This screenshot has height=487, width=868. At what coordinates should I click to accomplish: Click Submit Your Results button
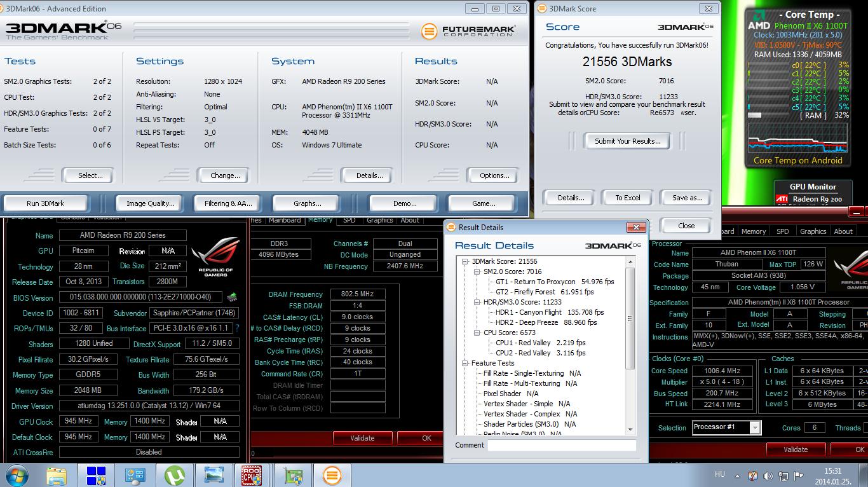627,141
